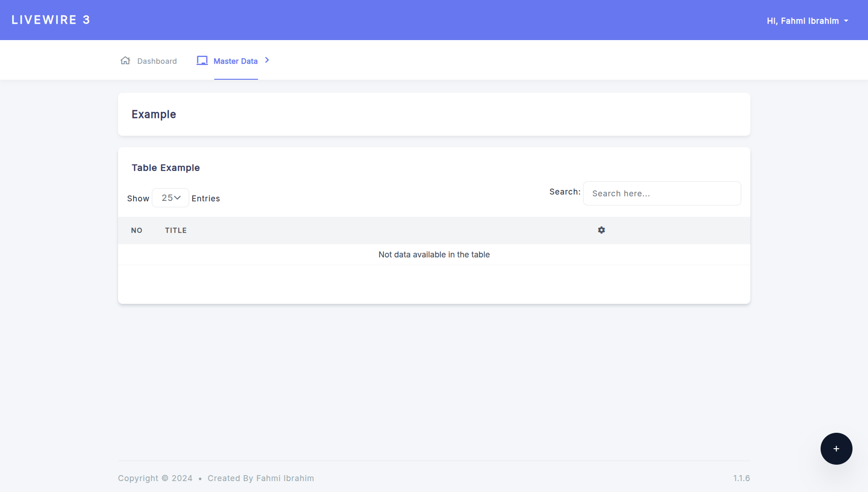Screen dimensions: 868x492
Task: Click the Search label
Action: 564,192
